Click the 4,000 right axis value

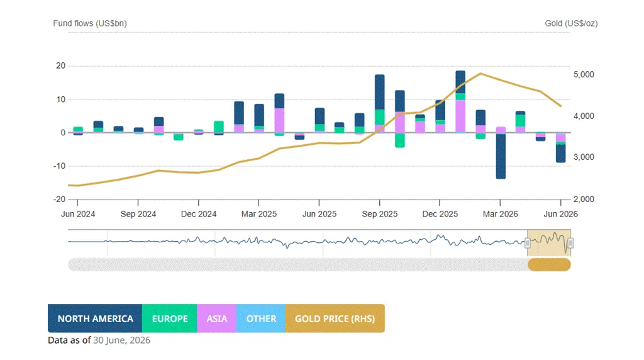click(584, 116)
